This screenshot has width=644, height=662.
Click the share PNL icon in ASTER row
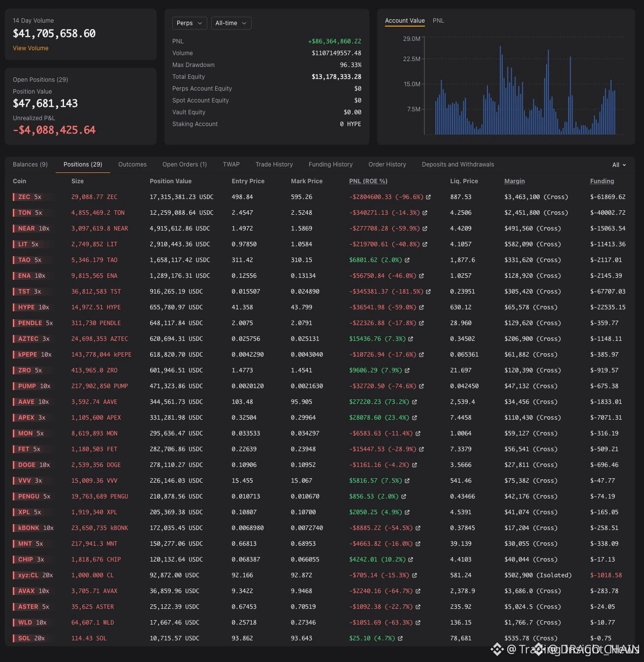point(418,607)
